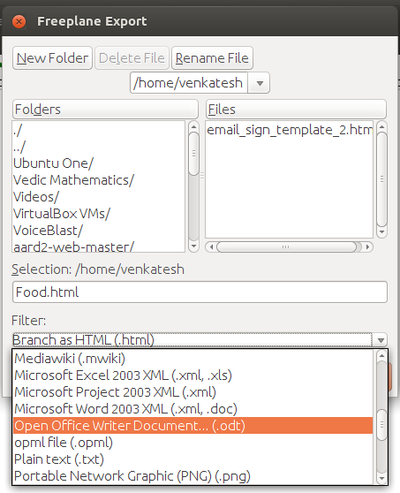
Task: Click the filter list scroll down arrow
Action: pos(382,479)
